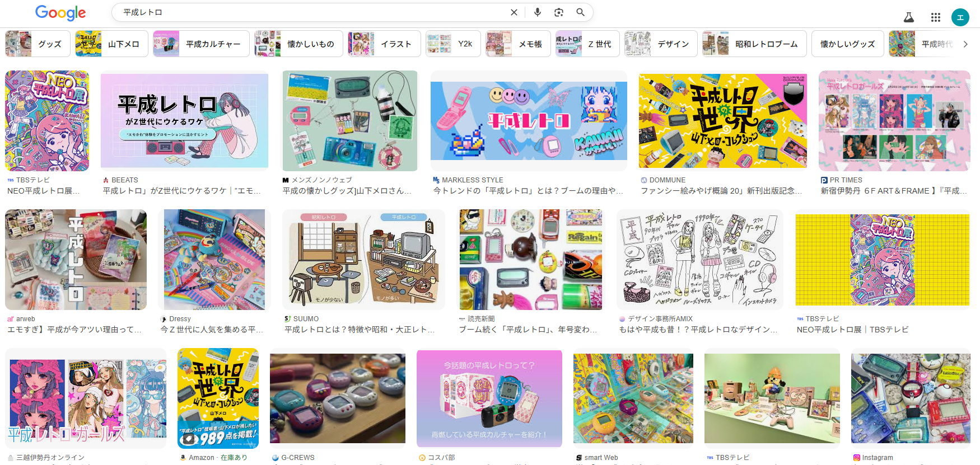Open the TBSテレビ NEO平成レトロ展 poster thumbnail
This screenshot has width=980, height=465.
click(x=47, y=121)
